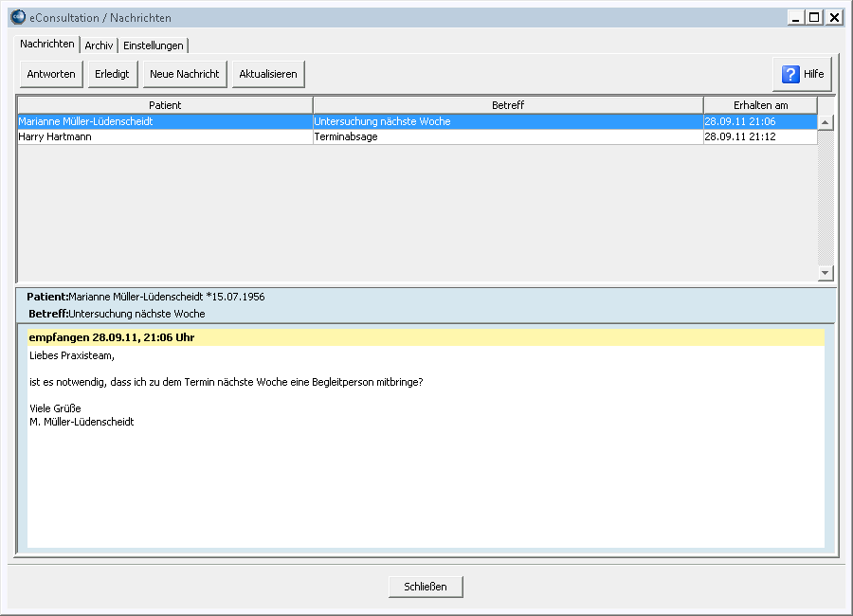Click greeting Liebes Praxisteam

click(x=72, y=356)
